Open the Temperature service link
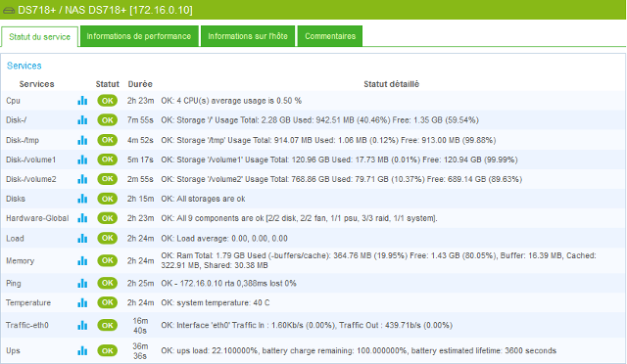 28,302
